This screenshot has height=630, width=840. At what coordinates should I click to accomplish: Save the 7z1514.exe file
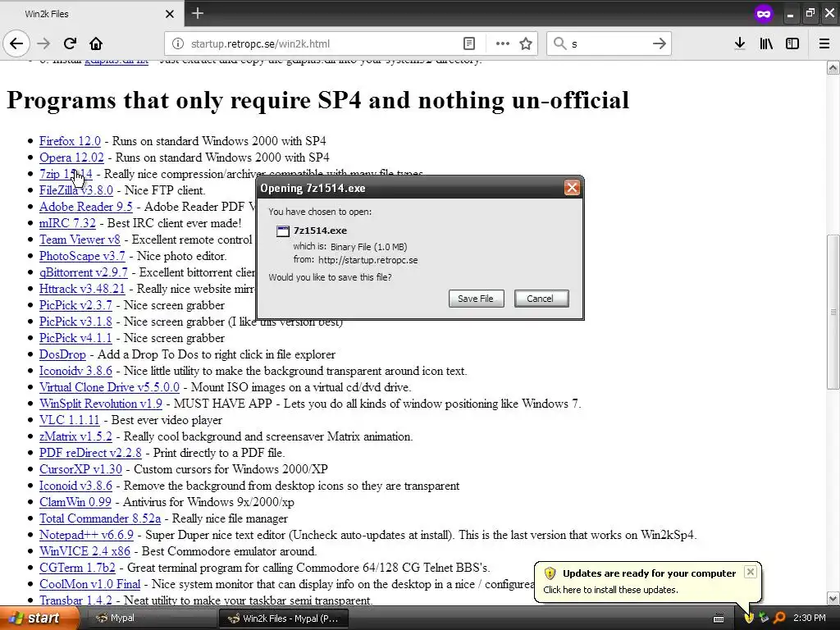(x=476, y=299)
